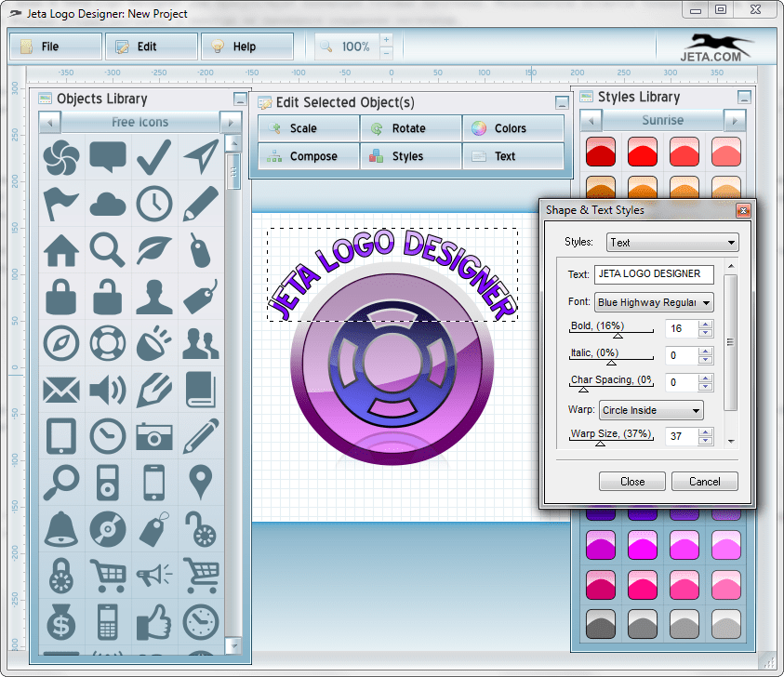
Task: Pick the leaf icon
Action: [x=154, y=250]
